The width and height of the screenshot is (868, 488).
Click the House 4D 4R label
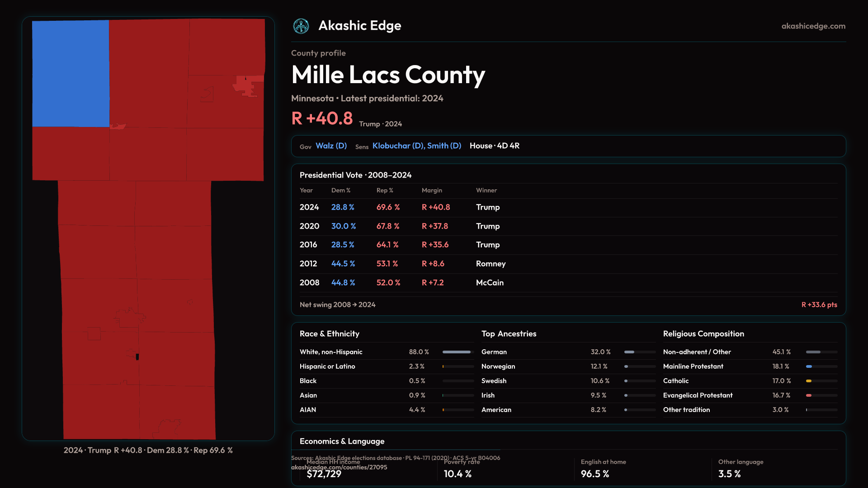(494, 146)
